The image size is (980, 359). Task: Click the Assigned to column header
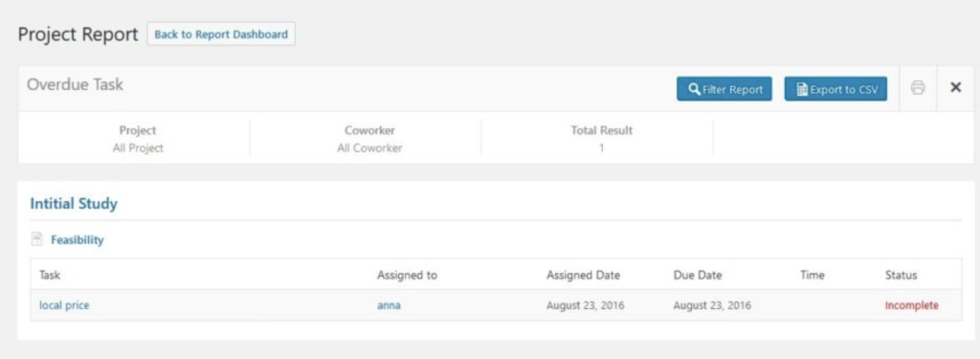(x=407, y=275)
